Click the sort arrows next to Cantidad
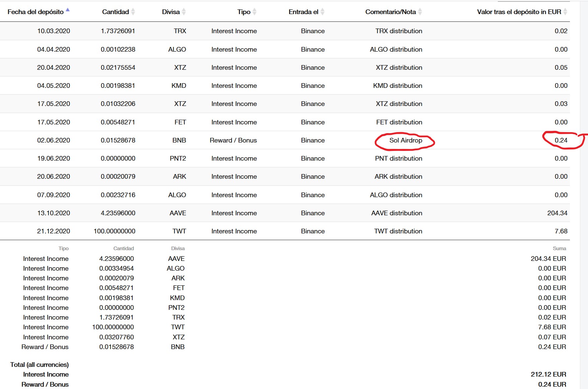588x389 pixels. point(133,12)
